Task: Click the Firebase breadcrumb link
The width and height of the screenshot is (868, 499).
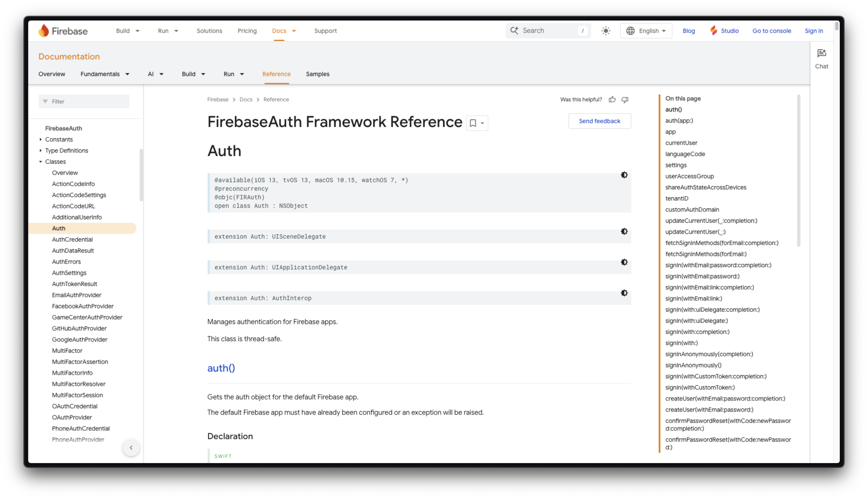Action: 218,99
